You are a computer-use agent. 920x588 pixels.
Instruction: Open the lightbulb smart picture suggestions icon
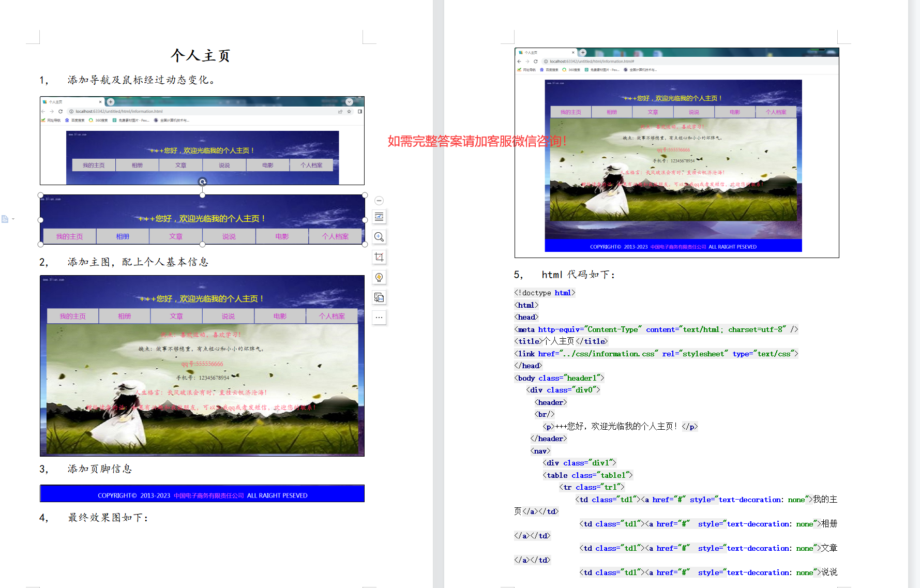379,277
